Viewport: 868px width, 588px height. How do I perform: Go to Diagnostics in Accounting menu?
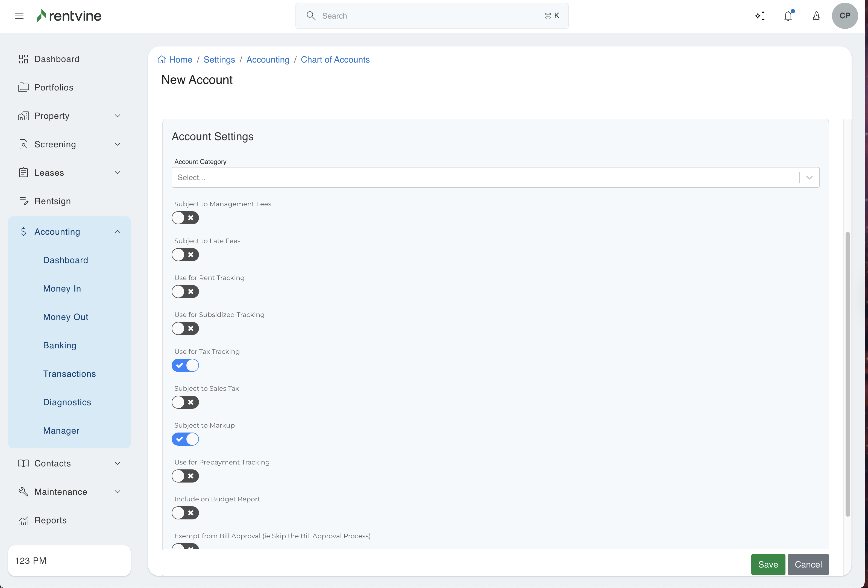(67, 402)
